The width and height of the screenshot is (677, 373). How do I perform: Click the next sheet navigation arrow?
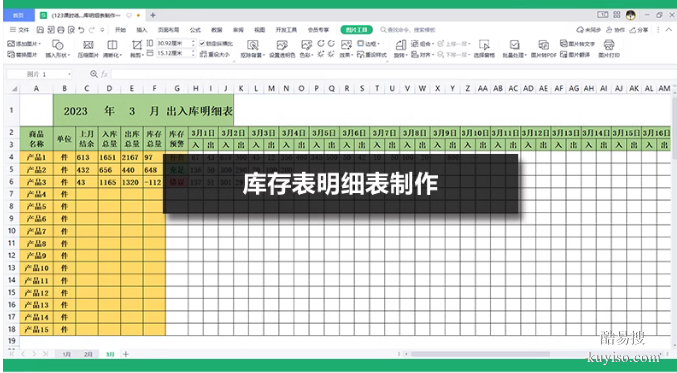(35, 354)
